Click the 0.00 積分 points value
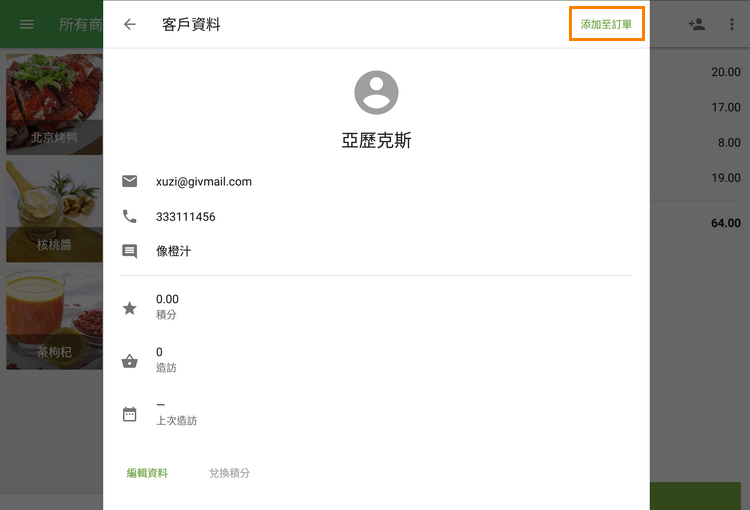The image size is (750, 510). point(167,306)
